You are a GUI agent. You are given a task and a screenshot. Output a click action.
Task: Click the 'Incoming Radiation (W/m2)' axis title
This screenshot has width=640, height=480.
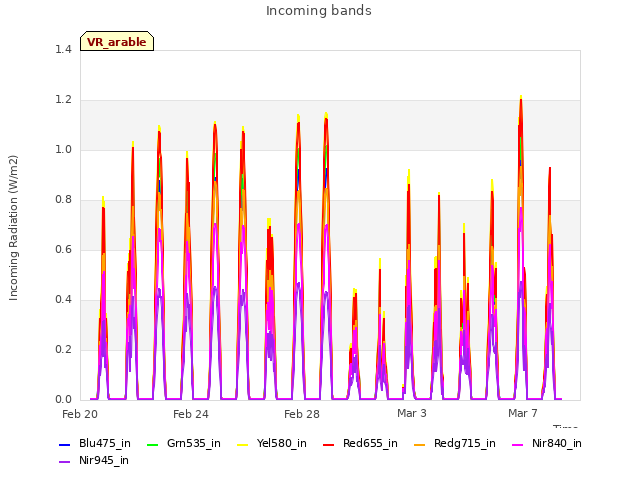[x=13, y=228]
